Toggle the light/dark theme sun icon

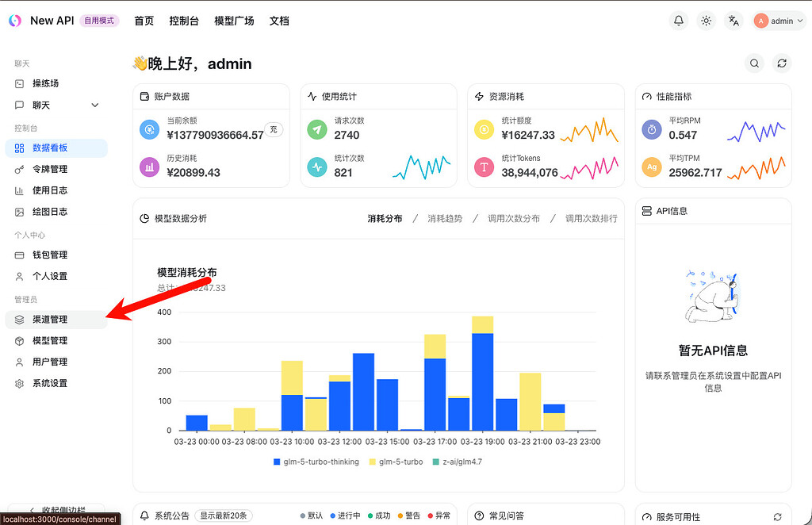pyautogui.click(x=706, y=21)
